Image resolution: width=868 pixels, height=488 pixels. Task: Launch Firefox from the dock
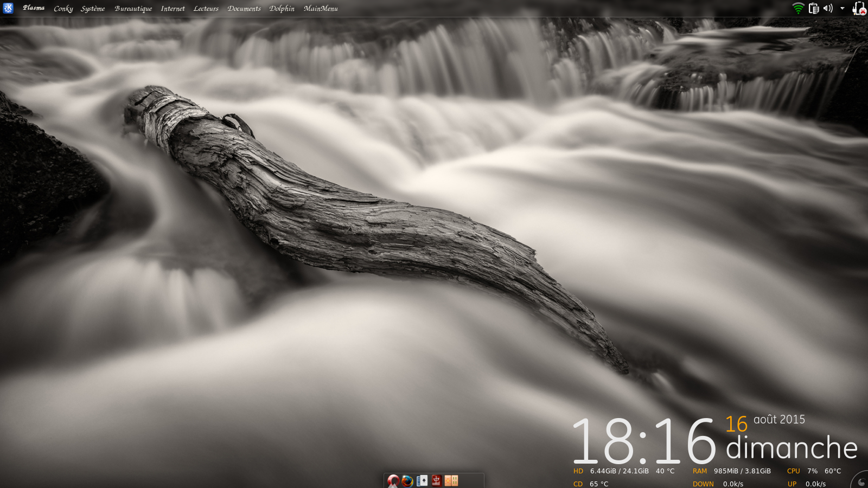tap(407, 480)
